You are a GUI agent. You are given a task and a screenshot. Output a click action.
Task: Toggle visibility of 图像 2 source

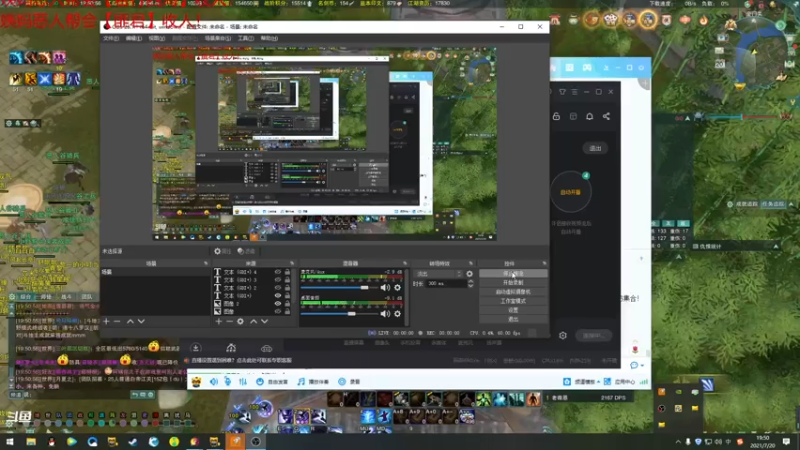[278, 304]
